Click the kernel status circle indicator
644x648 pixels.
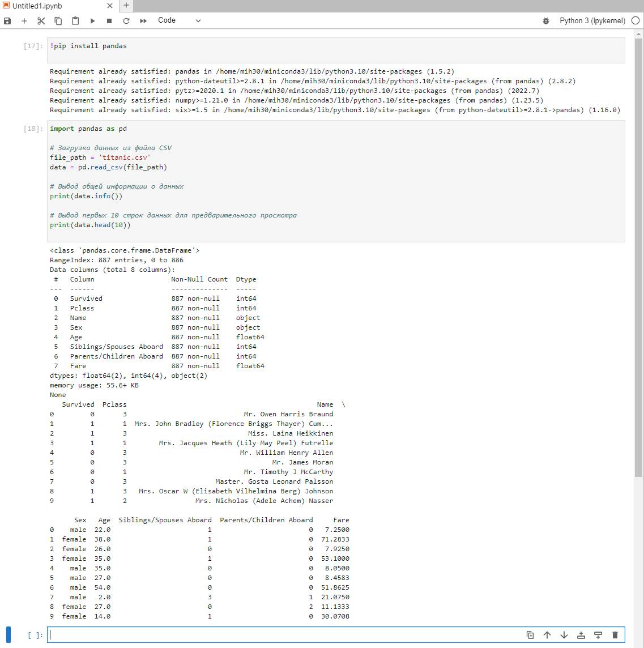pyautogui.click(x=636, y=20)
